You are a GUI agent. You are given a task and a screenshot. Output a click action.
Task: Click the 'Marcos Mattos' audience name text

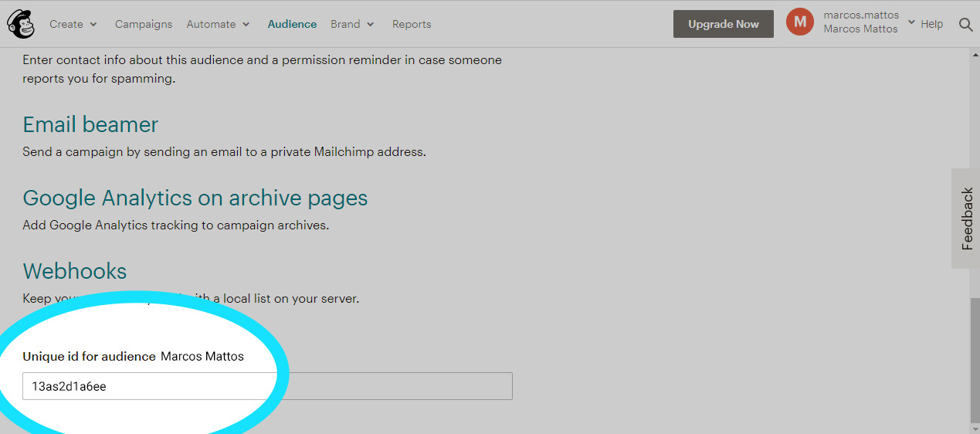tap(202, 357)
